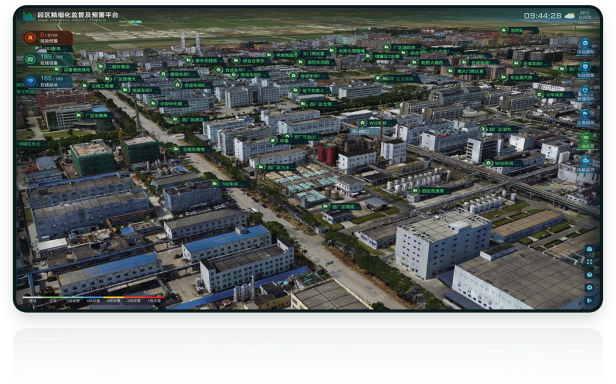Toggle the green 3D scene mode icon

[x=585, y=140]
